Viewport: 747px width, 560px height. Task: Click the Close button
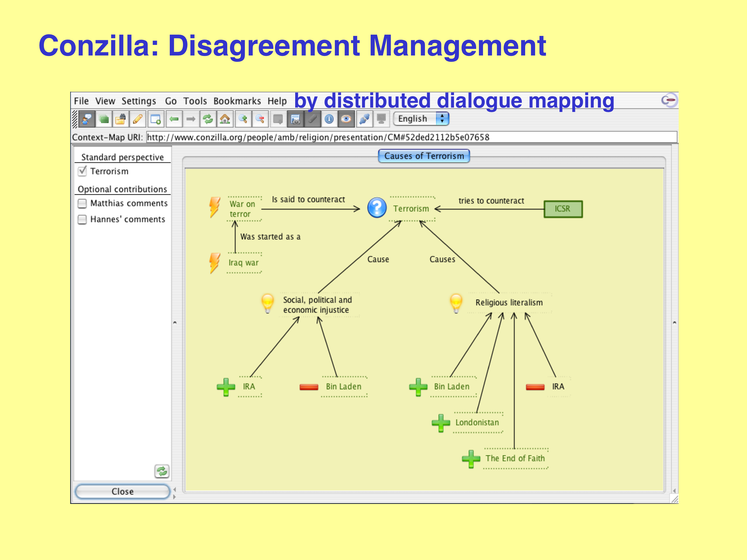(x=122, y=491)
